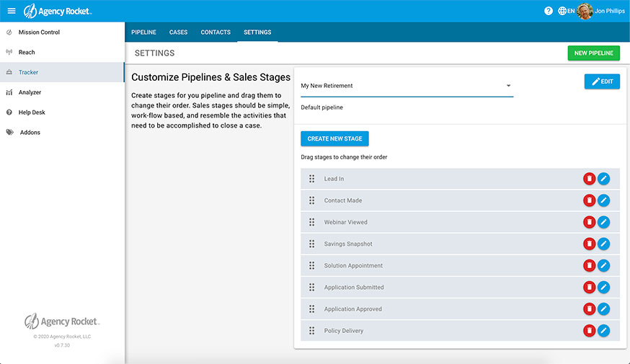Image resolution: width=630 pixels, height=364 pixels.
Task: Switch to the Pipeline tab
Action: click(143, 32)
